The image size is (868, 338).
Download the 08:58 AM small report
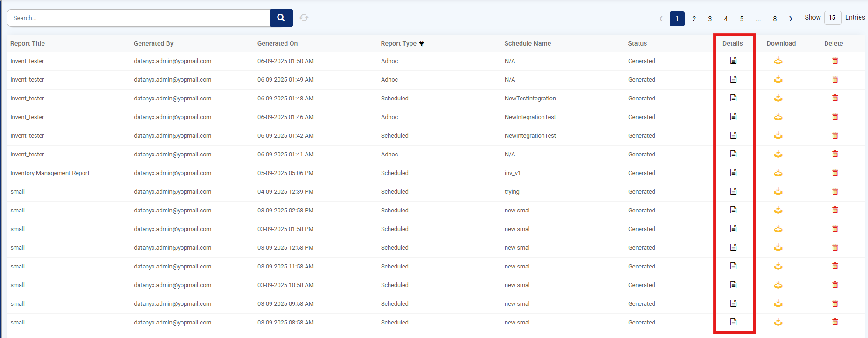click(778, 322)
